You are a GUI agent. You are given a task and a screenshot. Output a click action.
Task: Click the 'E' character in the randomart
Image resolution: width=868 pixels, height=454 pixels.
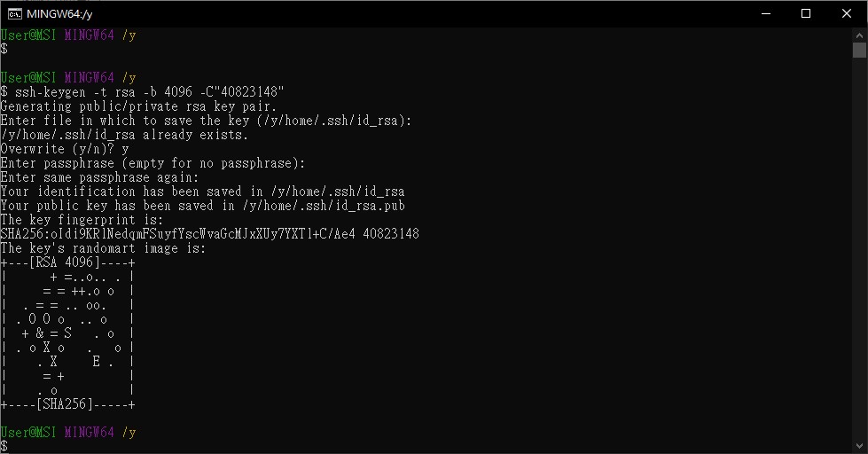click(x=97, y=361)
